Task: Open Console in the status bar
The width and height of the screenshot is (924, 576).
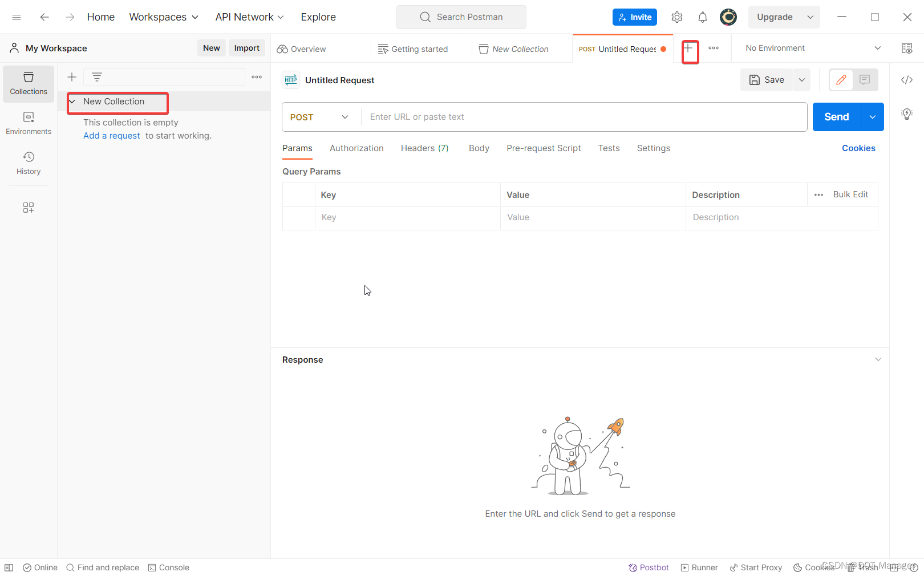Action: (168, 567)
